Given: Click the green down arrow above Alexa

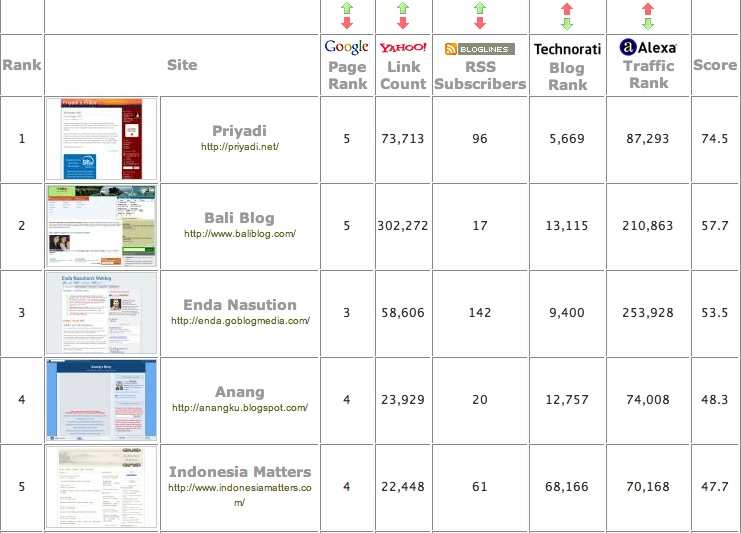Looking at the screenshot, I should coord(648,22).
